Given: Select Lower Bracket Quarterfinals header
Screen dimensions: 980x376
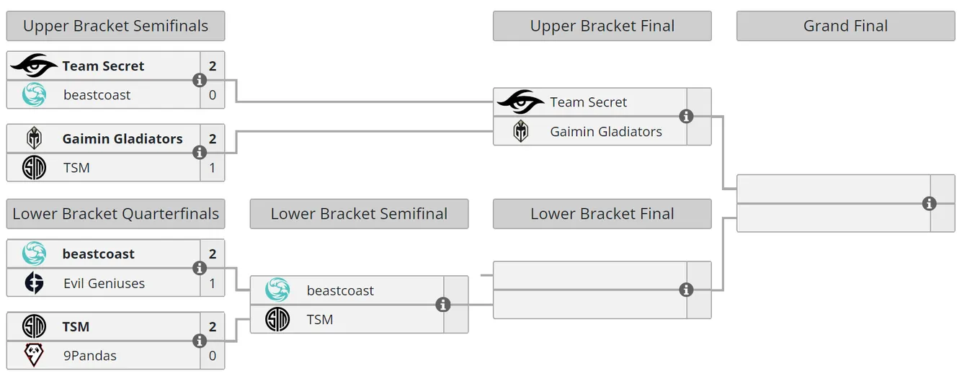Looking at the screenshot, I should tap(115, 214).
